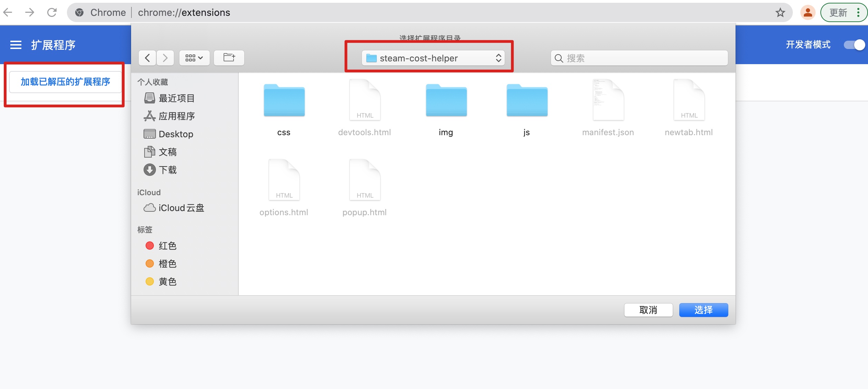Go back in the file dialog
The height and width of the screenshot is (389, 868).
pyautogui.click(x=148, y=58)
